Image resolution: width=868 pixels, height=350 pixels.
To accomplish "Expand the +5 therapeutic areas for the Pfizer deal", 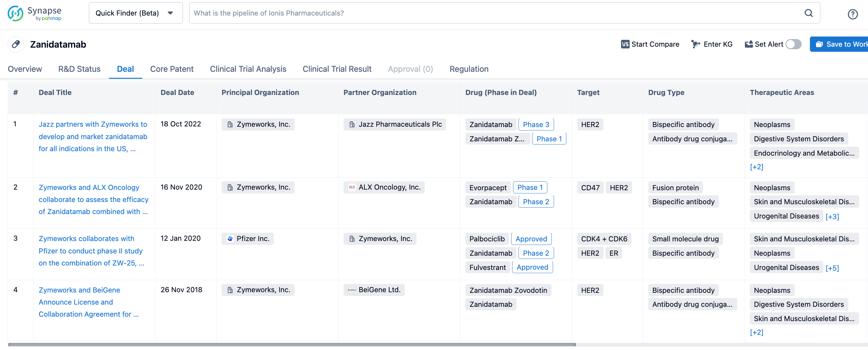I will pyautogui.click(x=832, y=268).
